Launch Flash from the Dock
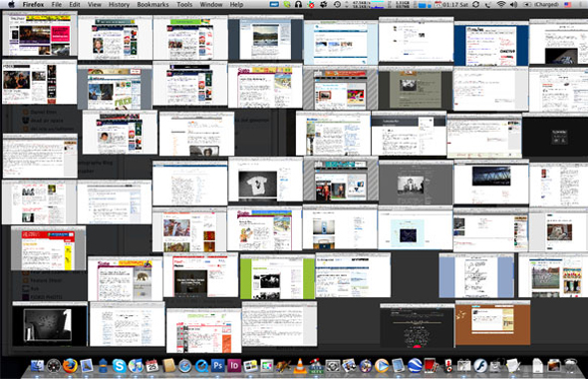 (480, 365)
